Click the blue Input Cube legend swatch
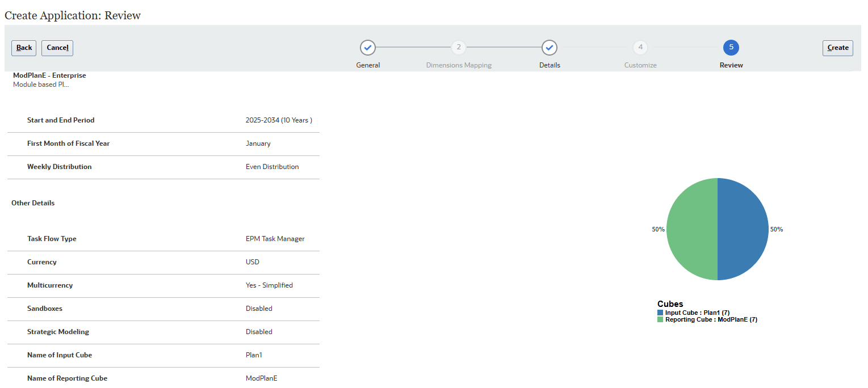Image resolution: width=868 pixels, height=388 pixels. click(660, 313)
